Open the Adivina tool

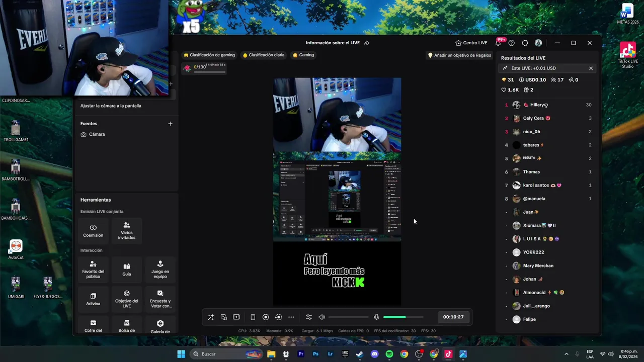coord(93,299)
